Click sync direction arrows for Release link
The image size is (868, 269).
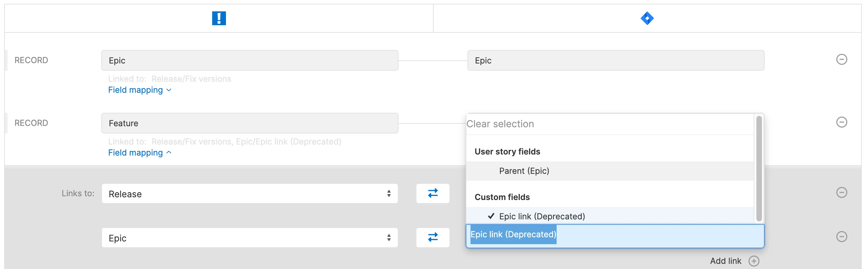click(x=433, y=193)
